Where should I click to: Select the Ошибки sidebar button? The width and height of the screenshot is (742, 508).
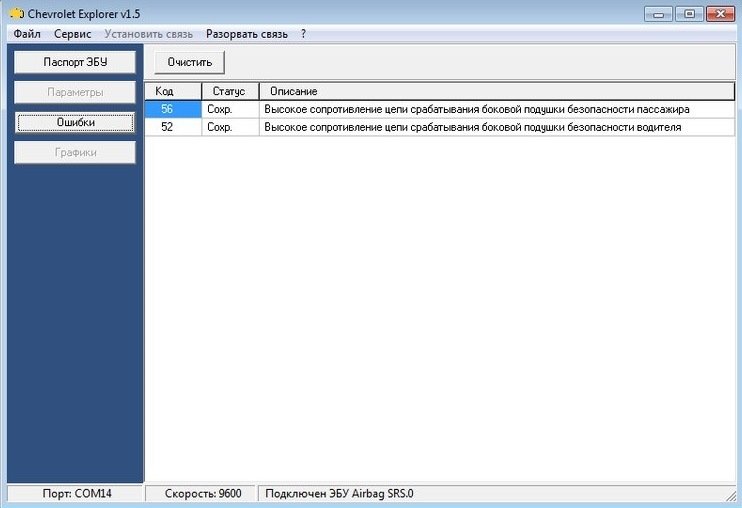click(75, 123)
